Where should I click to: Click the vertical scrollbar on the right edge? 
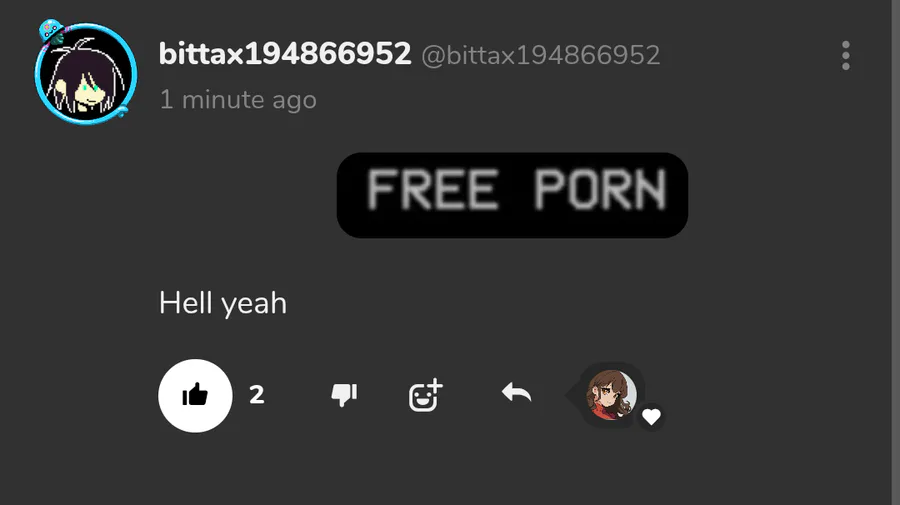(x=895, y=252)
